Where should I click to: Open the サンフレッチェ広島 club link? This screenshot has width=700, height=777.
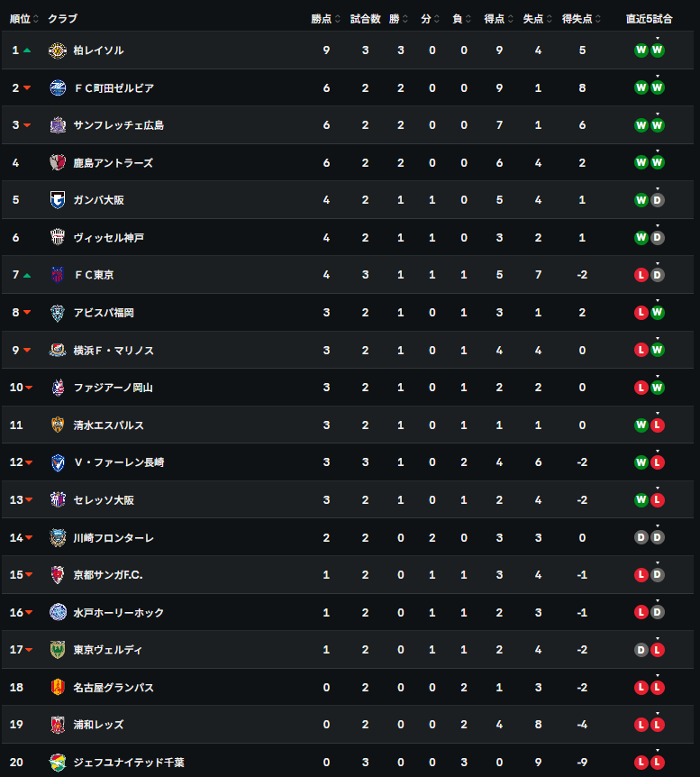[x=118, y=125]
